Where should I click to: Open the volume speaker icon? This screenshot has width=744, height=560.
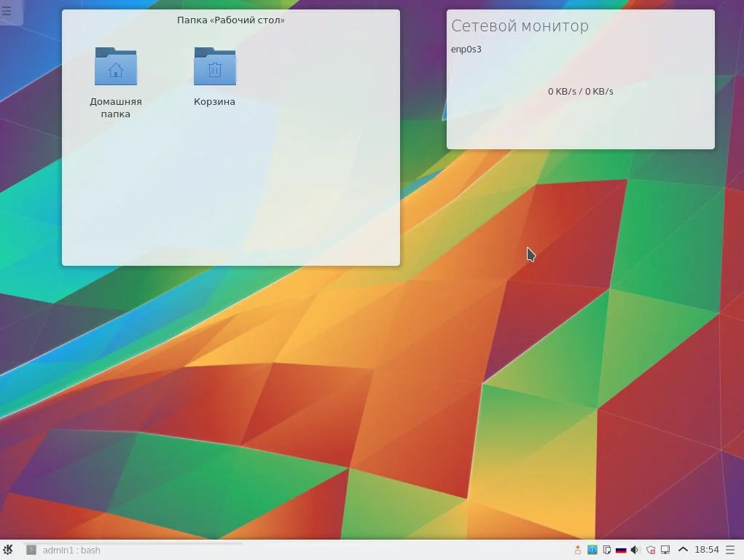pyautogui.click(x=635, y=550)
